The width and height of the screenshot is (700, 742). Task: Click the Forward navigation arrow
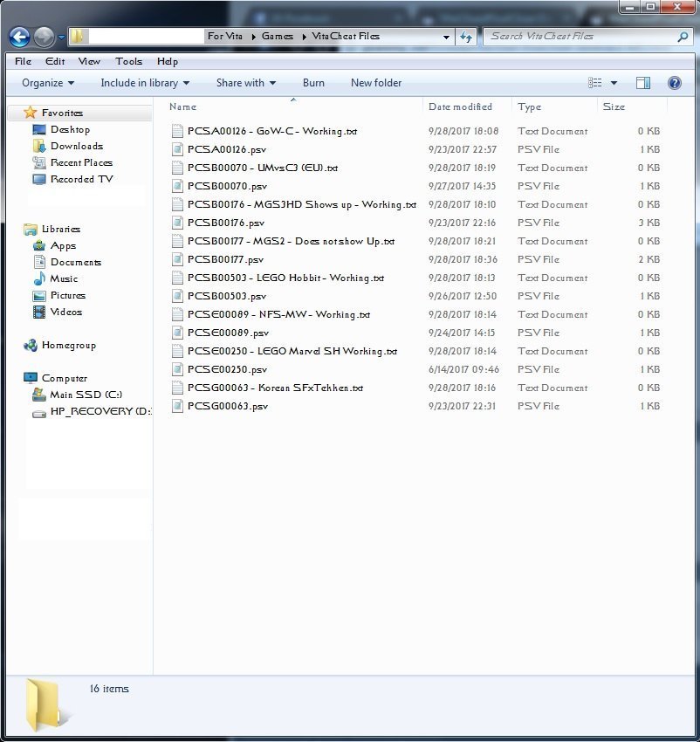coord(44,37)
